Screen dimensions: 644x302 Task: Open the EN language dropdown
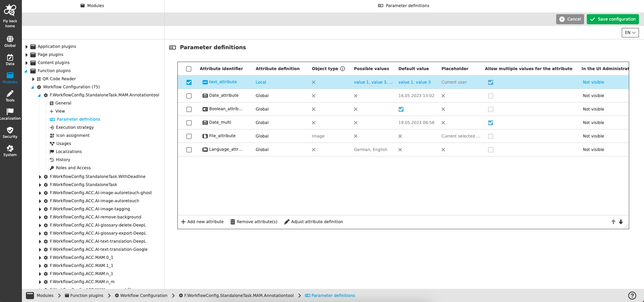[x=630, y=33]
